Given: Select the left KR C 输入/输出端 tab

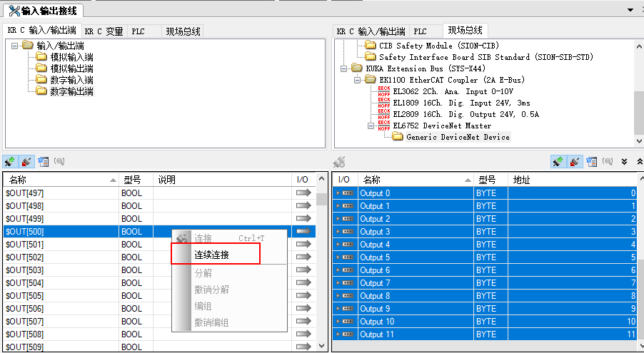Looking at the screenshot, I should coord(42,30).
